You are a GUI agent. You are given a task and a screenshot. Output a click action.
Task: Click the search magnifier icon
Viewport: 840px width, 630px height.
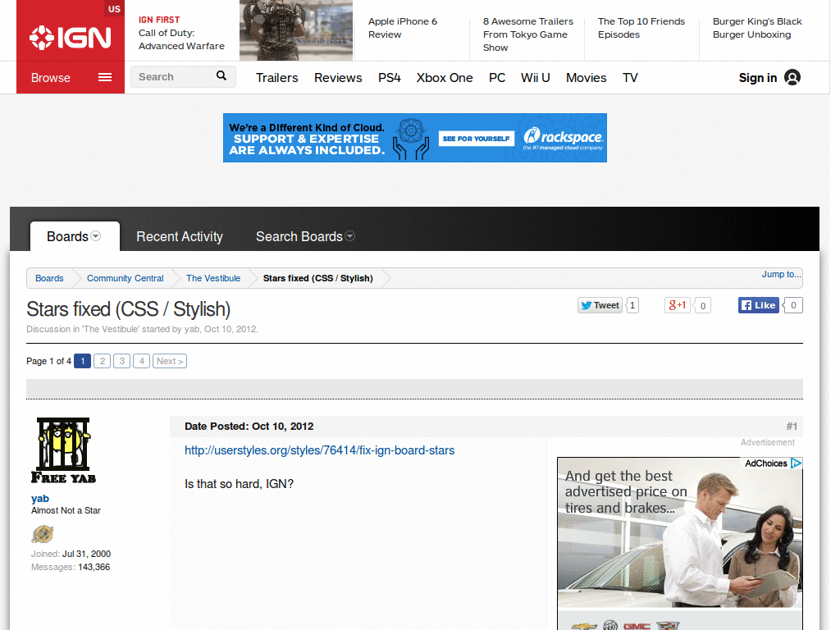[x=221, y=76]
